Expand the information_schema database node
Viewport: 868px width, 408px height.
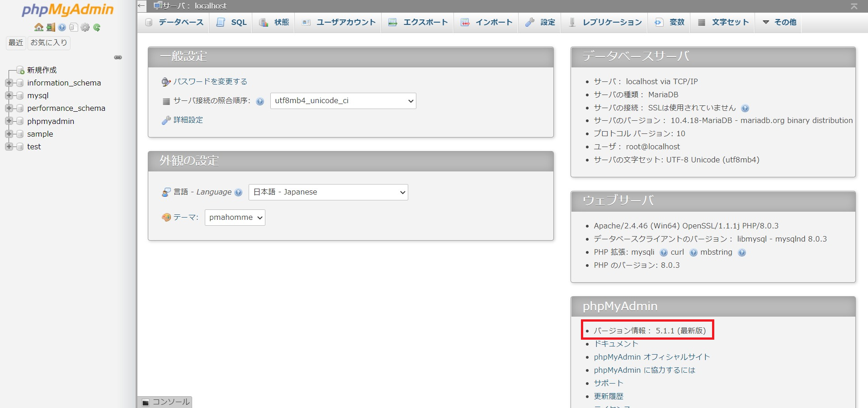click(x=9, y=83)
